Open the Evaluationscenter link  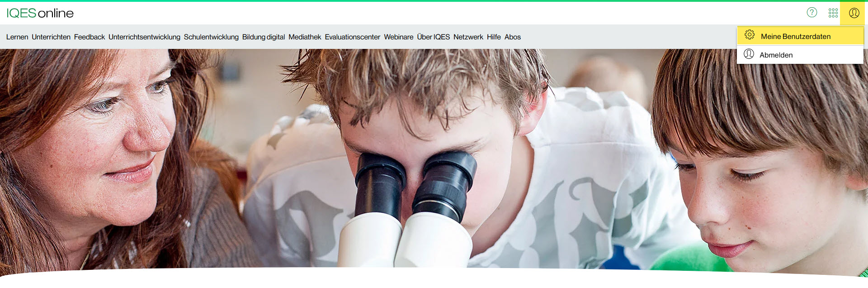point(353,37)
